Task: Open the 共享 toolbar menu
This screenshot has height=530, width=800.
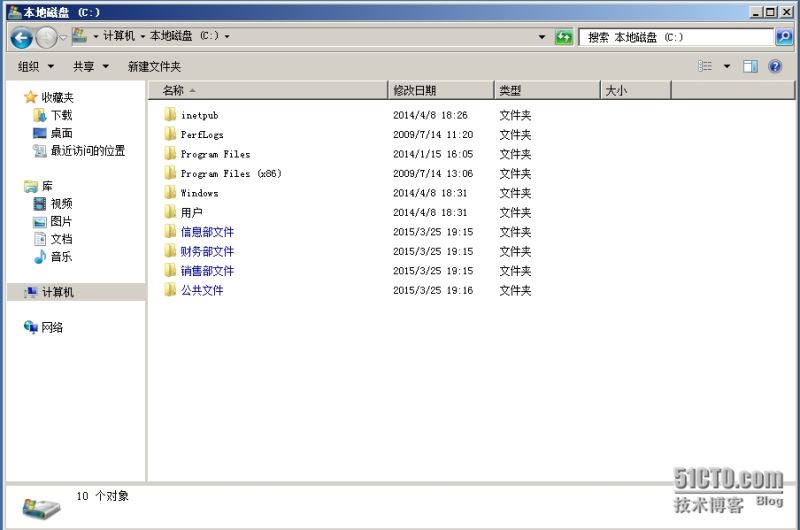Action: coord(90,66)
